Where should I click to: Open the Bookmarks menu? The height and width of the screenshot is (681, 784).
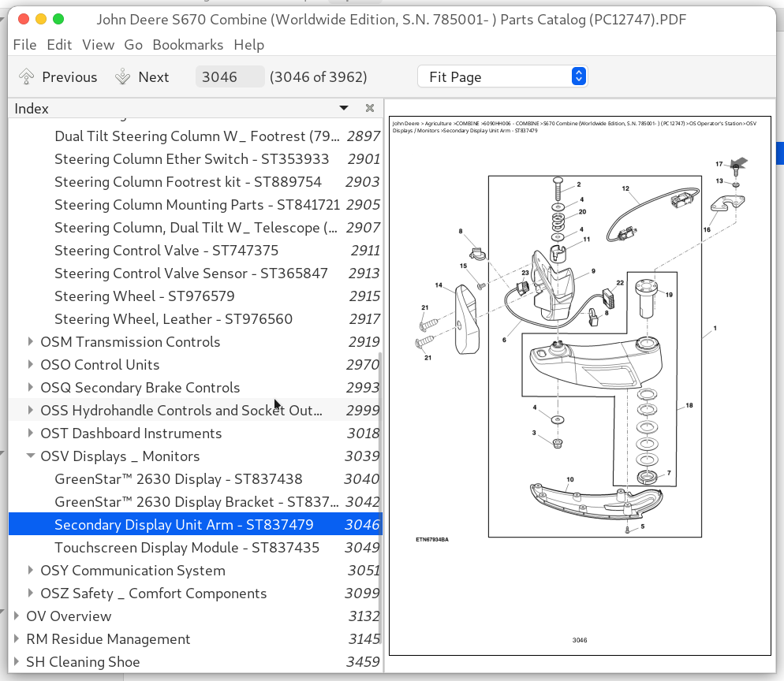[x=188, y=45]
